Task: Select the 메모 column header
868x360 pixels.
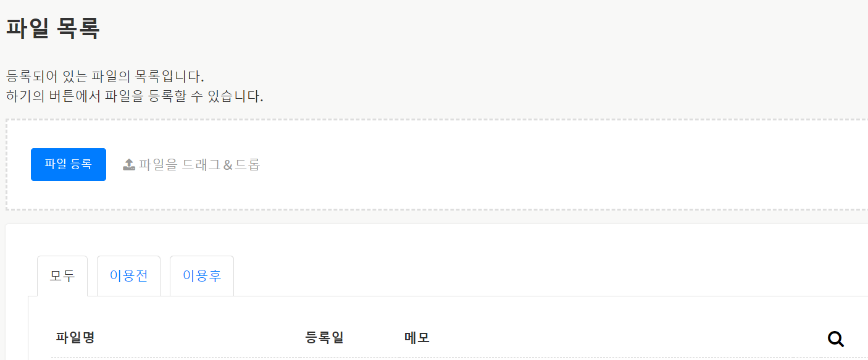Action: pos(417,338)
